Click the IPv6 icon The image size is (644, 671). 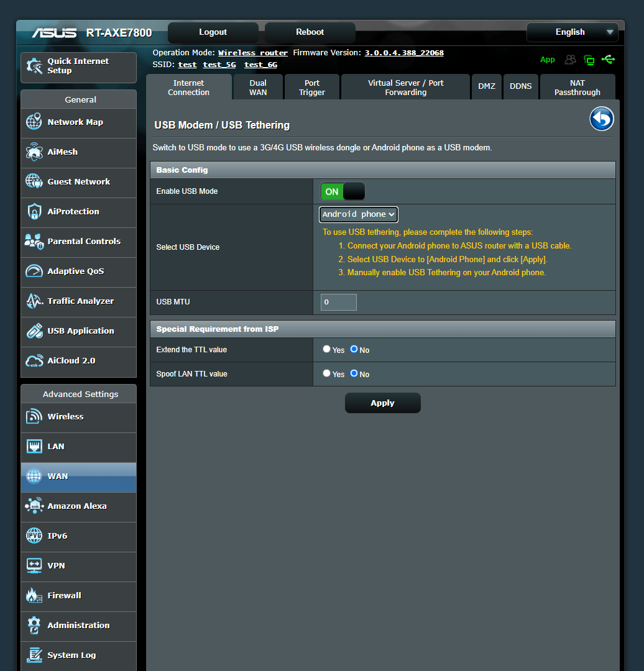click(34, 536)
